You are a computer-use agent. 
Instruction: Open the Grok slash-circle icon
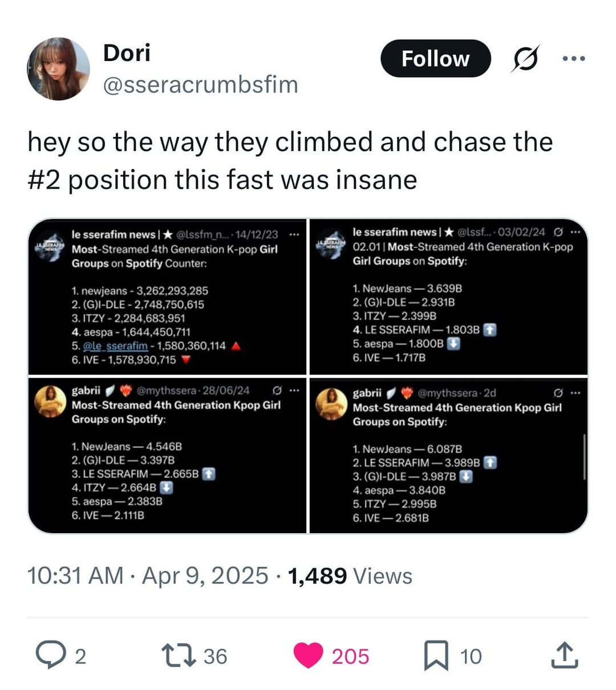525,59
